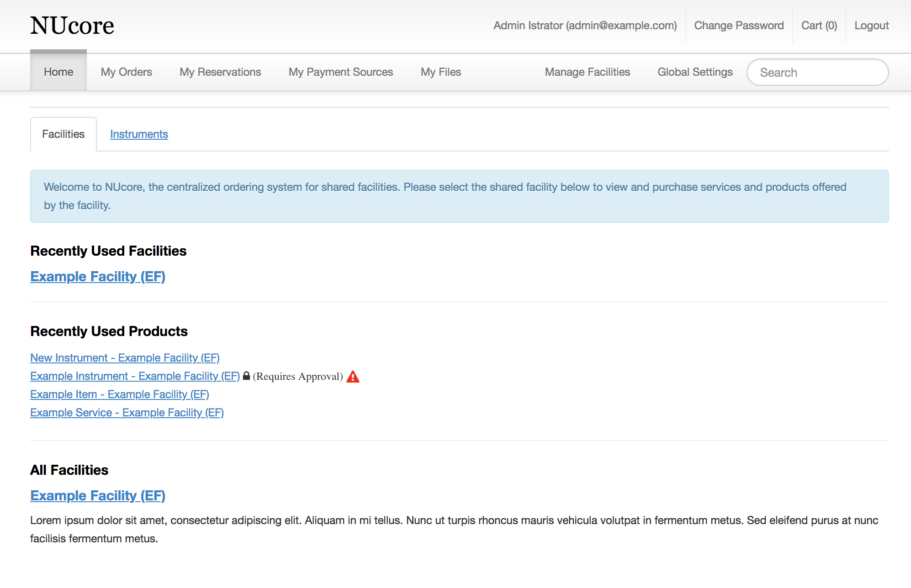
Task: Click the red warning triangle icon
Action: coord(353,377)
